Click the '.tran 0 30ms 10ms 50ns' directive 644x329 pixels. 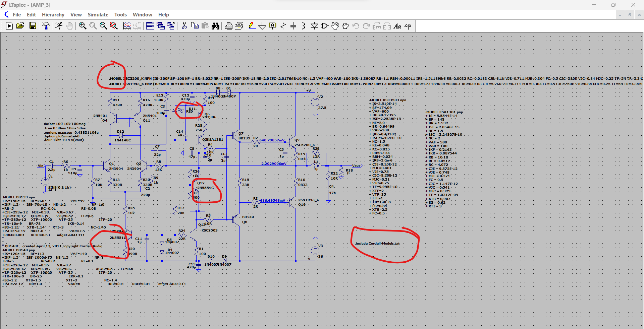[65, 128]
